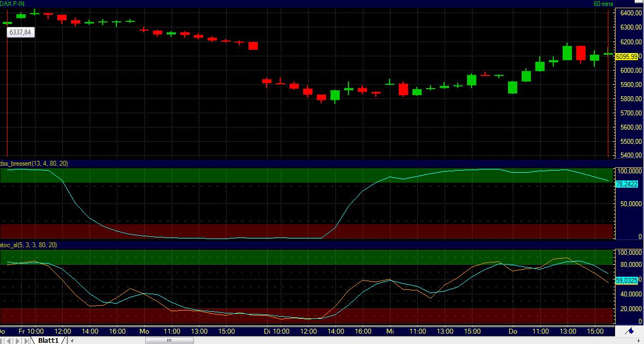
Task: Click the Fr 10:00 time axis label
Action: 31,331
